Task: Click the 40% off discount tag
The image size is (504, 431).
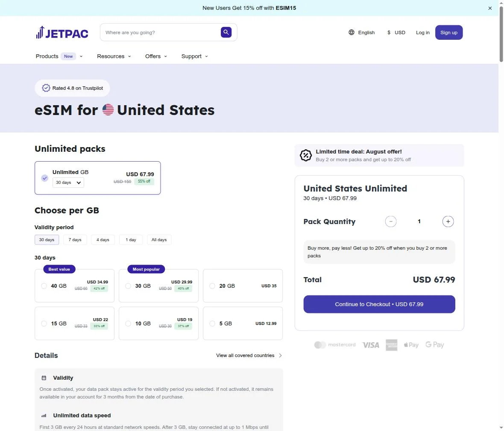Action: click(183, 289)
